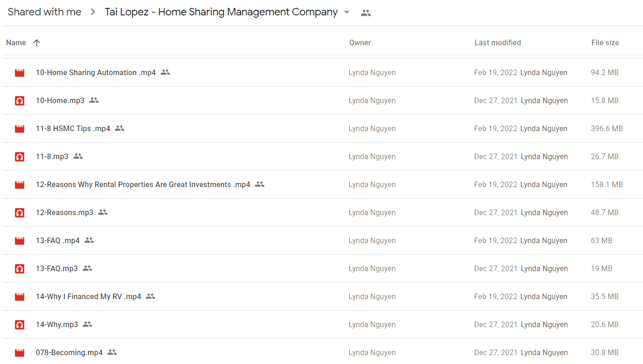The width and height of the screenshot is (643, 364).
Task: Click the Feb 19, 2022 date for 14-Why I Financed
Action: click(x=495, y=296)
